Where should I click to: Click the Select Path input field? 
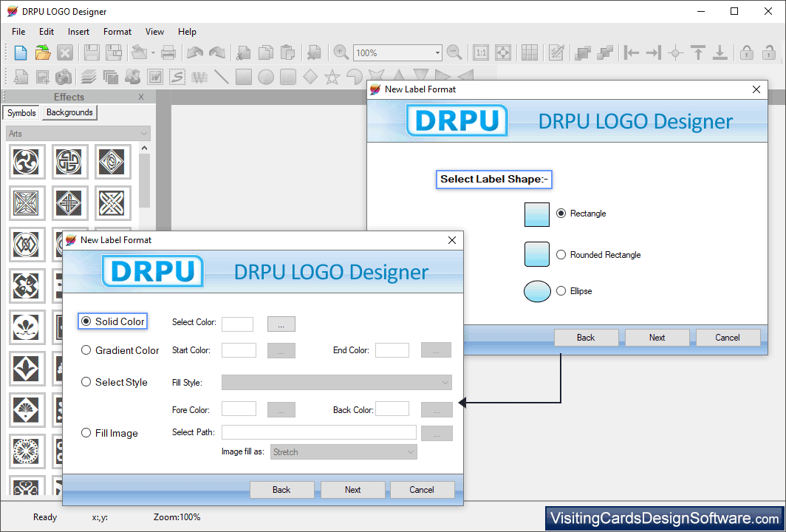[319, 432]
